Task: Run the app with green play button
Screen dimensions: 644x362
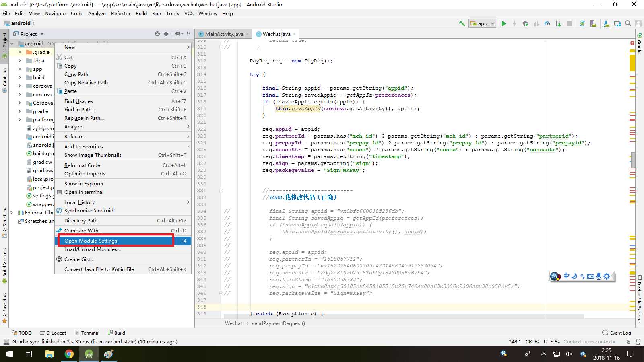Action: [504, 23]
